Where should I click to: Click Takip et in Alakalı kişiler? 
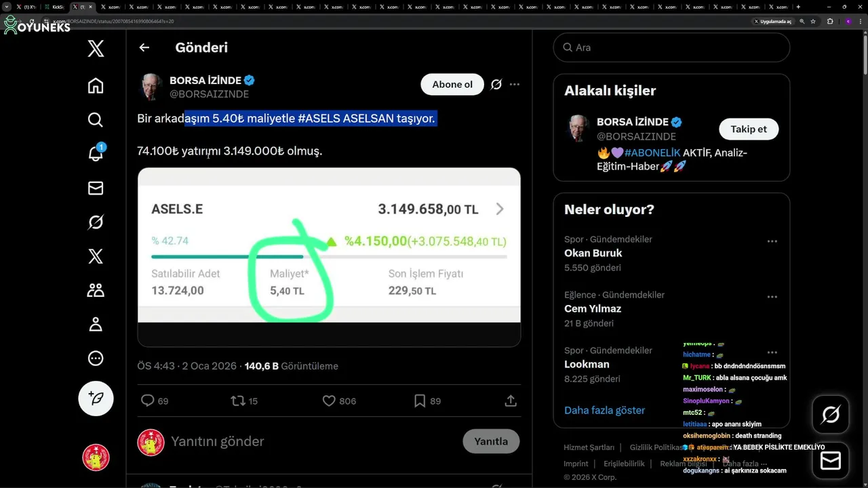coord(749,129)
